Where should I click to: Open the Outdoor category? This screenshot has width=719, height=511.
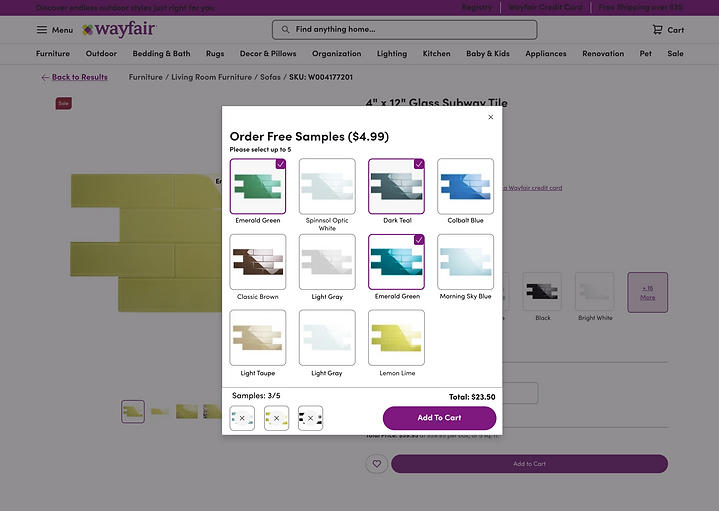101,54
